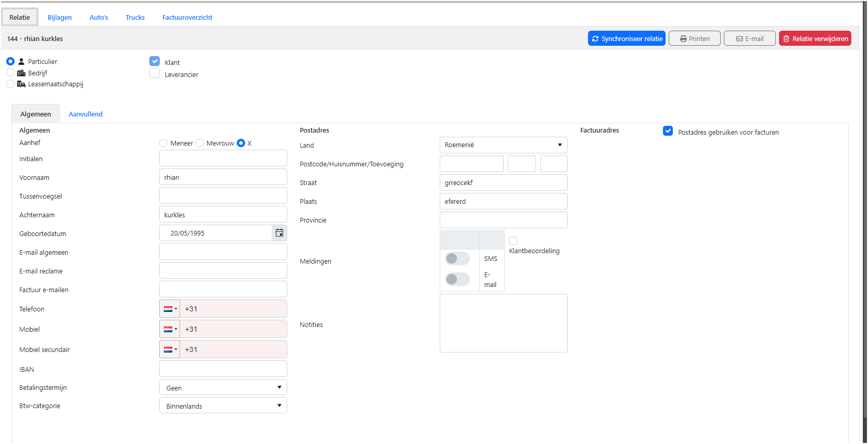The image size is (868, 444).
Task: Click the Mobiel secundair flag selector
Action: click(x=170, y=349)
